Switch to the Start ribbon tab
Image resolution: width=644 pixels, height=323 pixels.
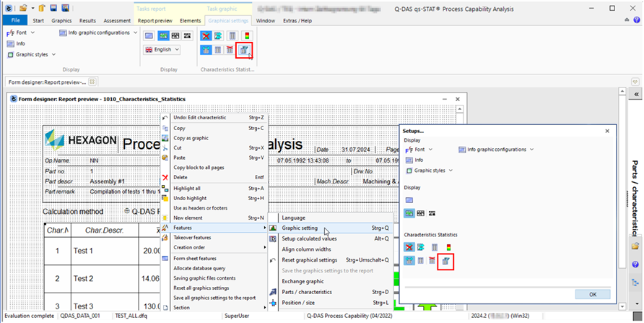click(38, 20)
